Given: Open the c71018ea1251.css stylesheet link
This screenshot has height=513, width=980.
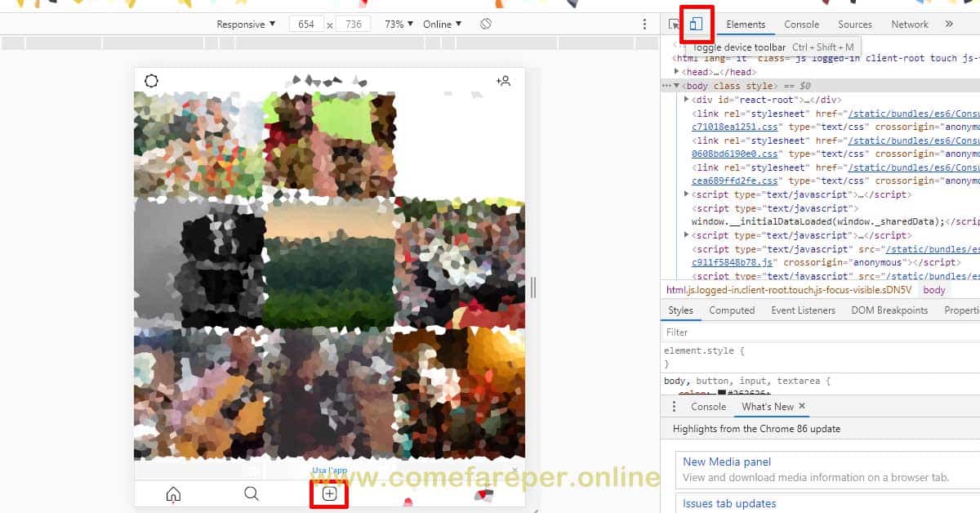Looking at the screenshot, I should (735, 127).
